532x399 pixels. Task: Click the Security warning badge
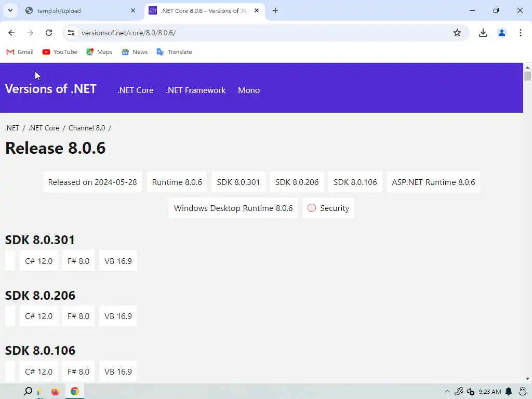pos(328,208)
